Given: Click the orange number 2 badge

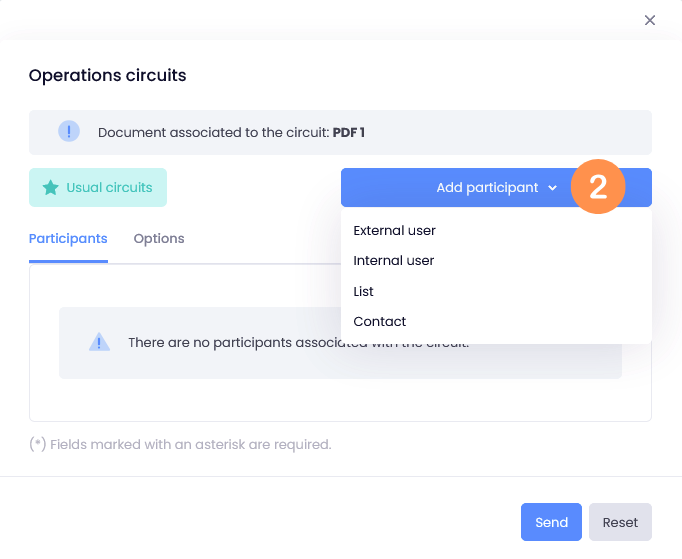Looking at the screenshot, I should [x=598, y=187].
